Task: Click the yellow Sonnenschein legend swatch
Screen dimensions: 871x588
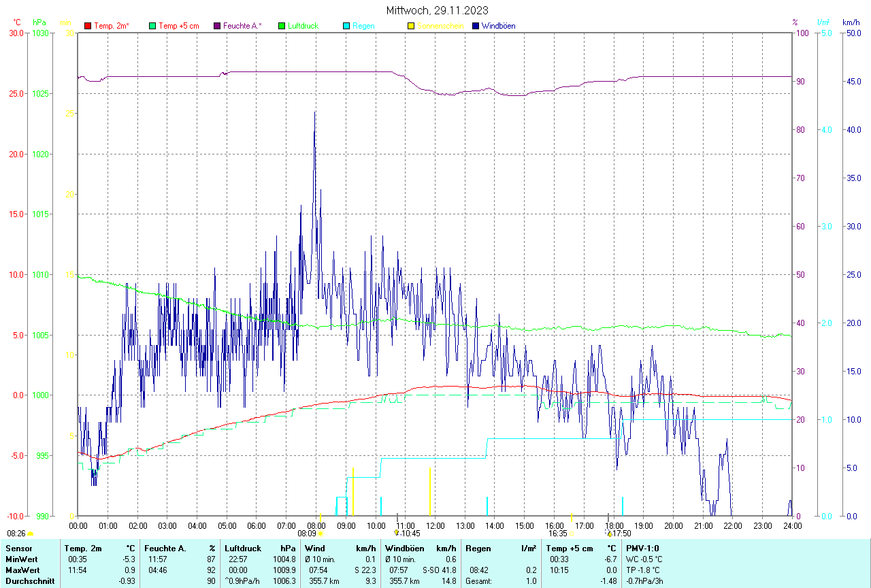Action: click(411, 26)
